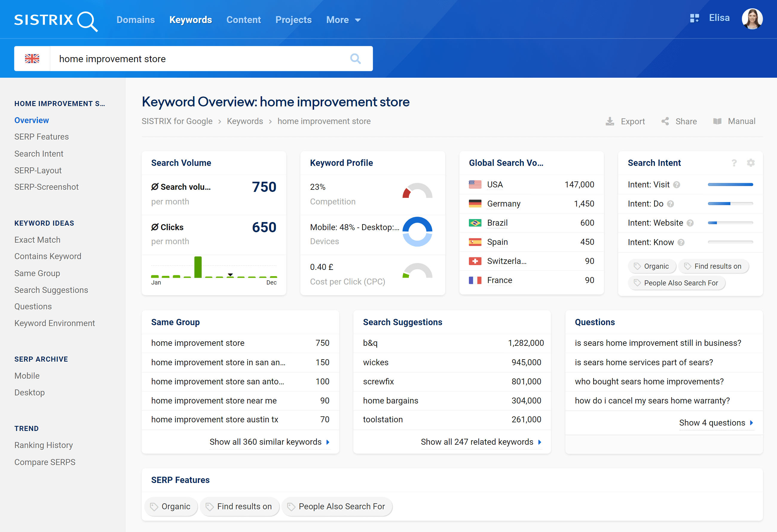The height and width of the screenshot is (532, 777).
Task: Select Search Intent in sidebar
Action: pos(39,154)
